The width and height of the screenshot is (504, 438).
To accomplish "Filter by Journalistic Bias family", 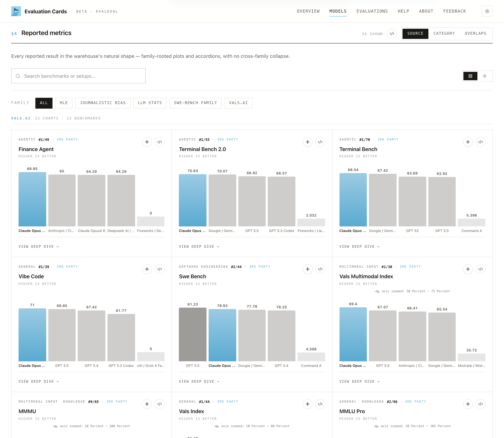I will tap(103, 103).
